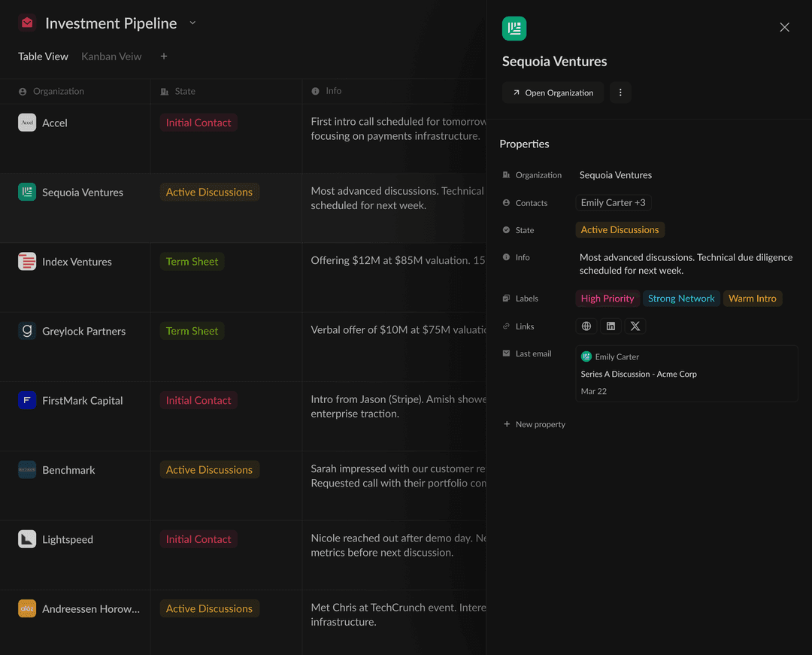This screenshot has height=655, width=812.
Task: Click the Strong Network label
Action: (x=681, y=299)
